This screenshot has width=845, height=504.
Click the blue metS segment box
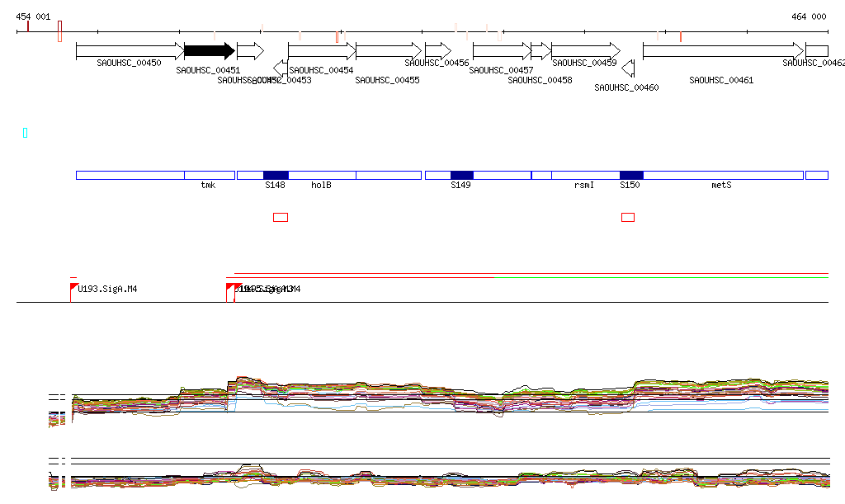point(723,175)
